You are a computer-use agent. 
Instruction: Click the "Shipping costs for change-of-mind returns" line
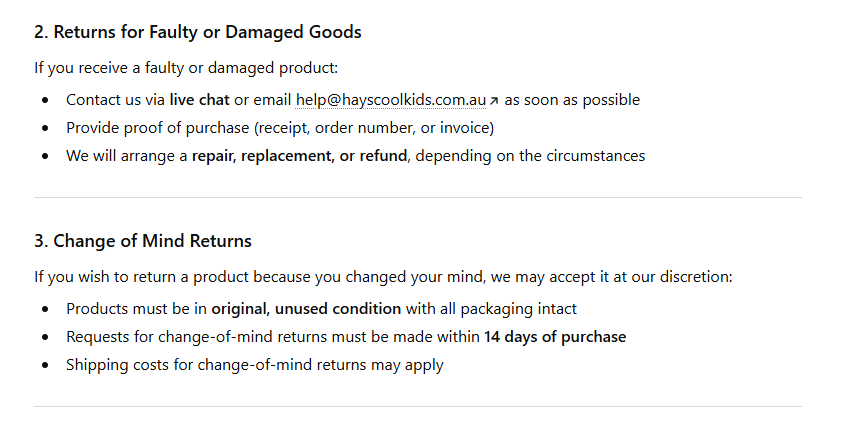click(x=254, y=365)
